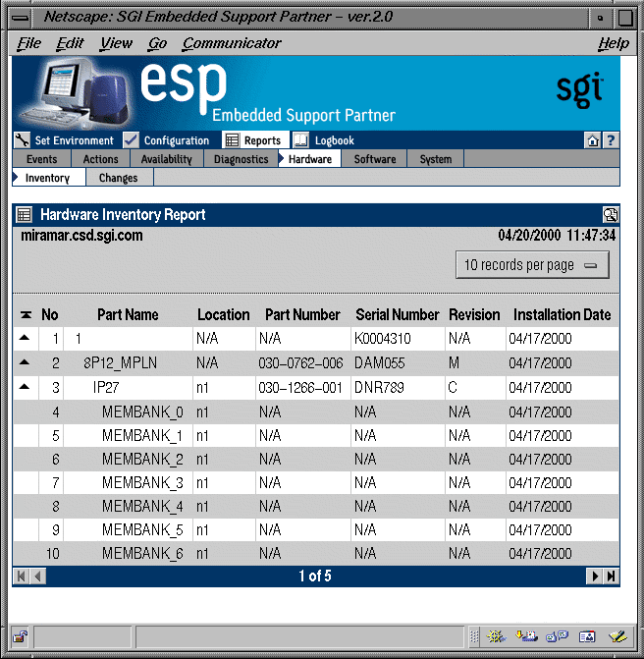Click the Hardware Inventory Report title icon
This screenshot has height=659, width=644.
[24, 215]
